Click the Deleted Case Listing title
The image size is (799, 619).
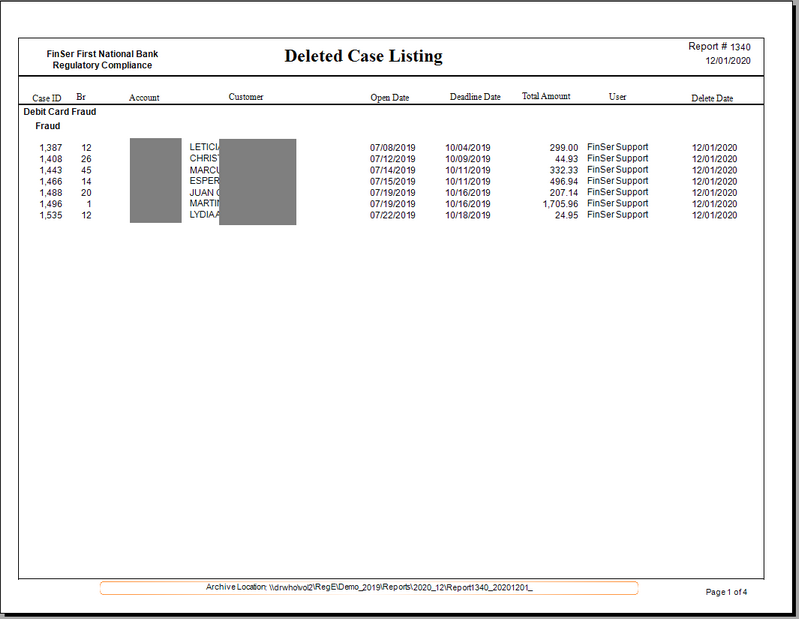[x=363, y=56]
